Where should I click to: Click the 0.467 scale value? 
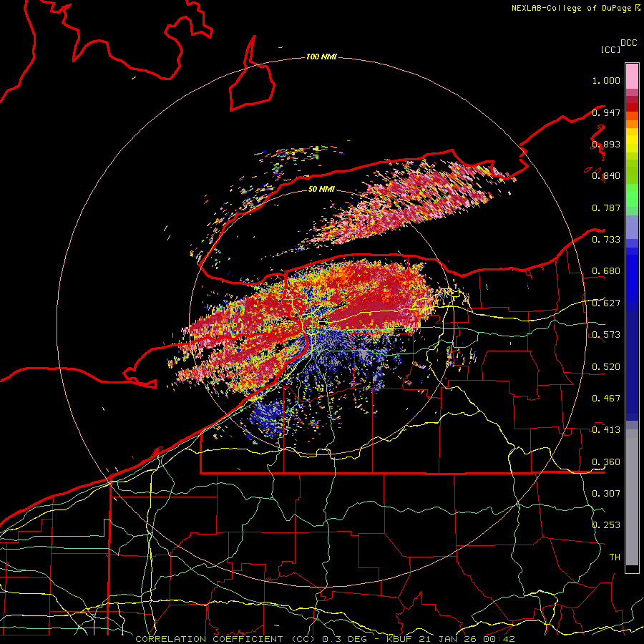606,399
